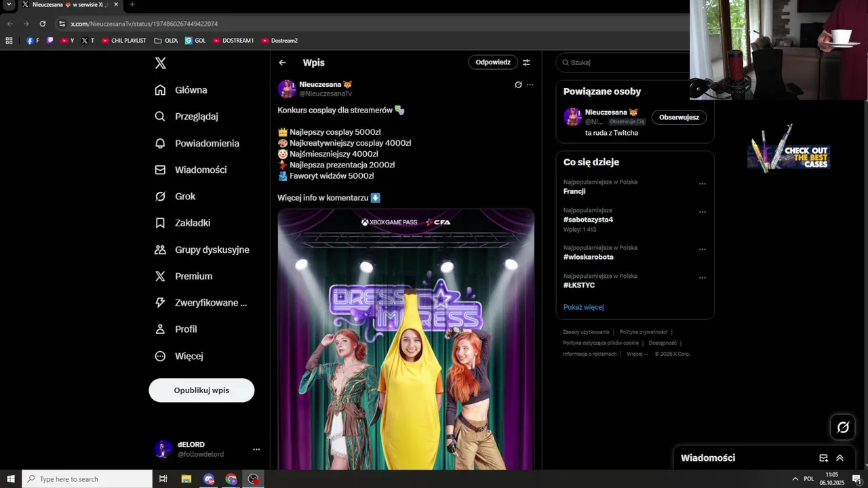868x488 pixels.
Task: Open #wloskarobota trending hashtag
Action: pyautogui.click(x=589, y=257)
